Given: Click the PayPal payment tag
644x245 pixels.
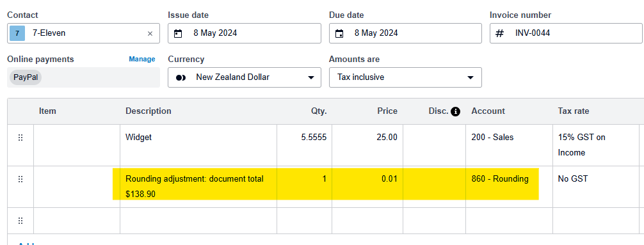Looking at the screenshot, I should (x=26, y=77).
